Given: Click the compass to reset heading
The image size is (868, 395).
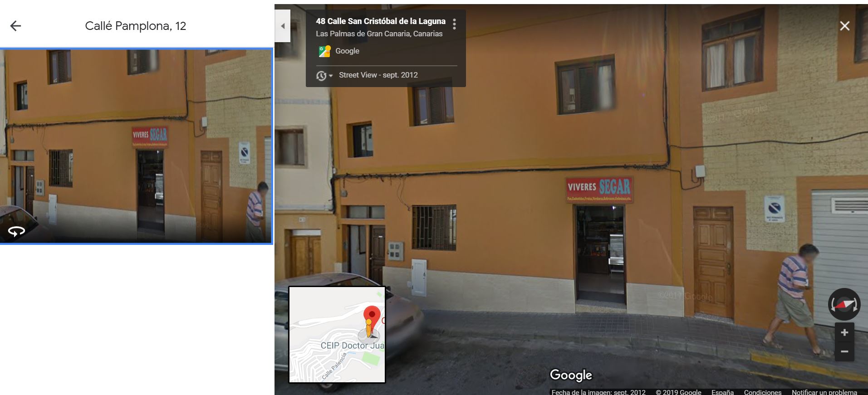Looking at the screenshot, I should coord(844,304).
